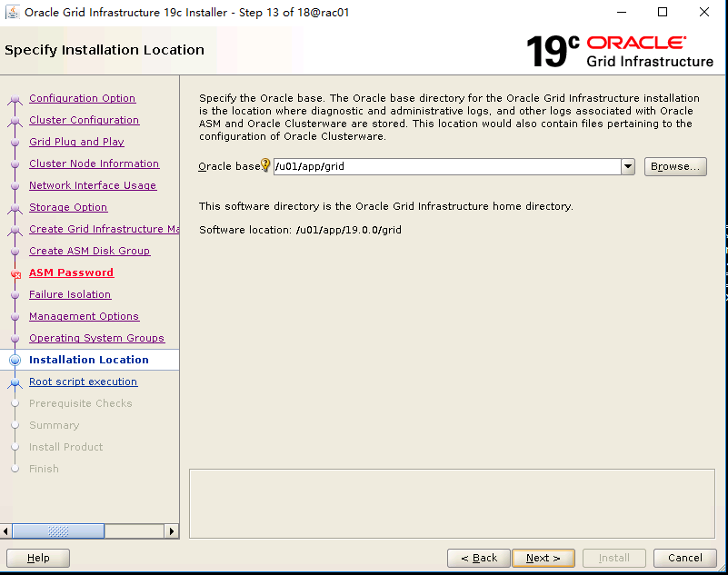Go to Configuration Option step

click(x=82, y=98)
